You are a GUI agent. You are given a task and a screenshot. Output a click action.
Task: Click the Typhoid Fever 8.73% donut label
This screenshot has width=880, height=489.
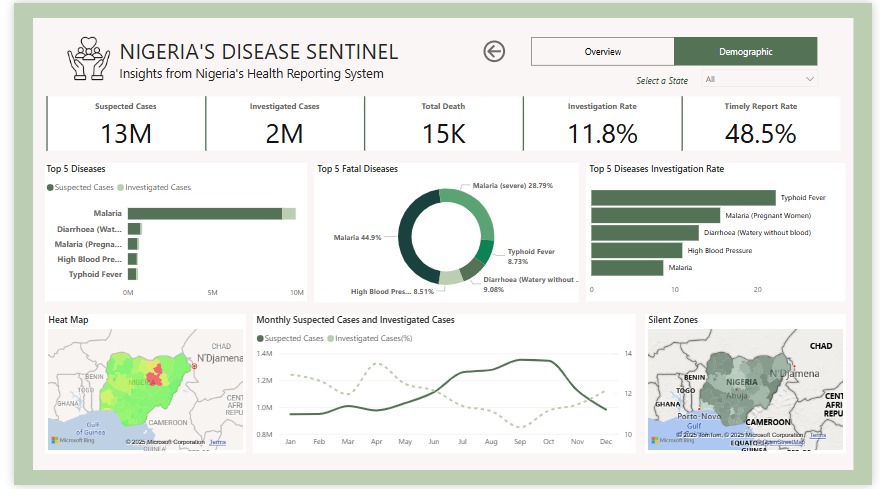click(531, 257)
